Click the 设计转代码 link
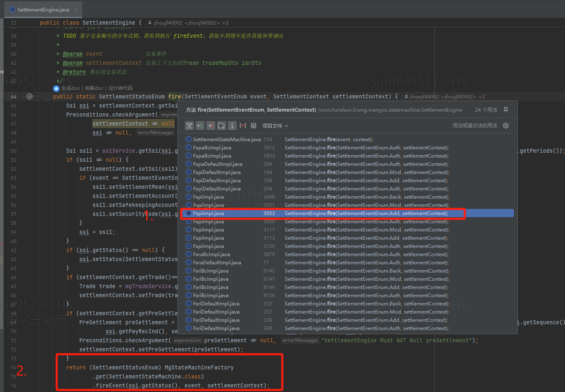This screenshot has height=392, width=565. [120, 88]
